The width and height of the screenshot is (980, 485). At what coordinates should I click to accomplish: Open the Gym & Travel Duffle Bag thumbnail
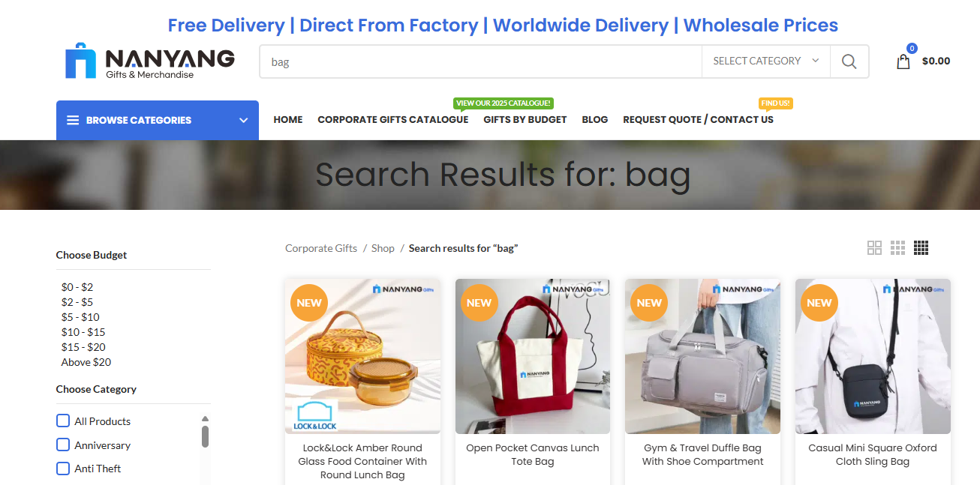click(x=702, y=356)
